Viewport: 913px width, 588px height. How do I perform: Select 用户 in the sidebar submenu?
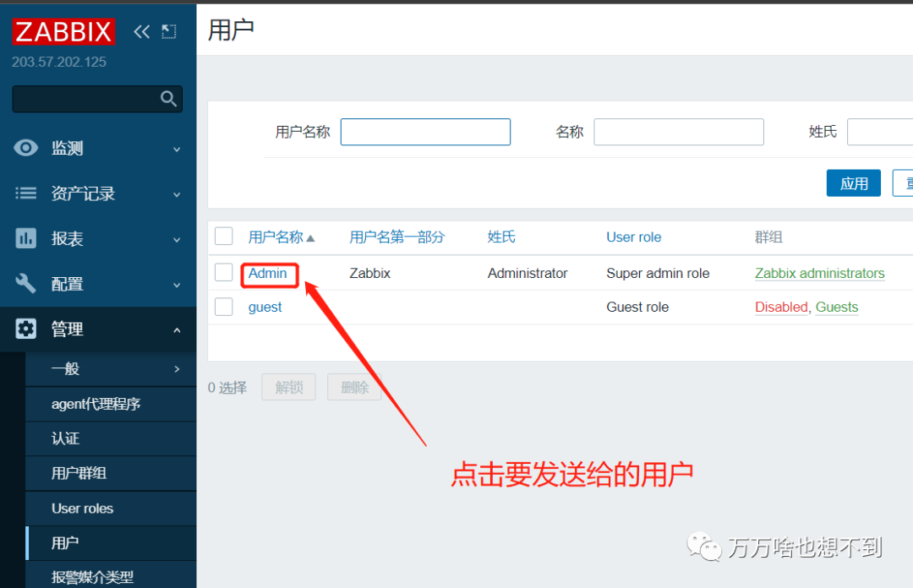click(x=111, y=543)
